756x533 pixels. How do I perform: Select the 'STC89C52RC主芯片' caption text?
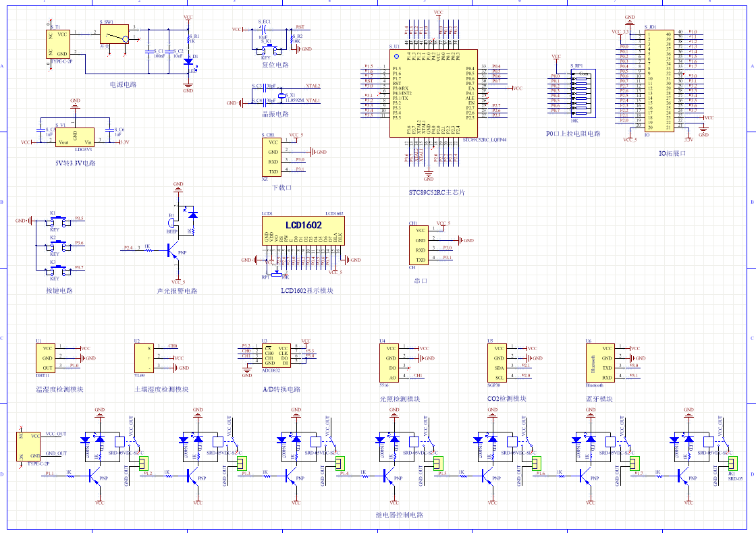(437, 192)
